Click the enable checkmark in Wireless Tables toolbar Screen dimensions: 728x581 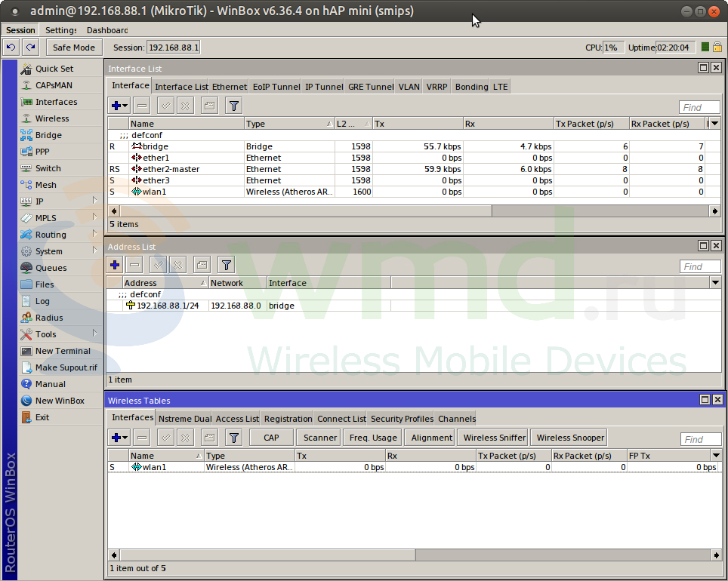coord(165,438)
